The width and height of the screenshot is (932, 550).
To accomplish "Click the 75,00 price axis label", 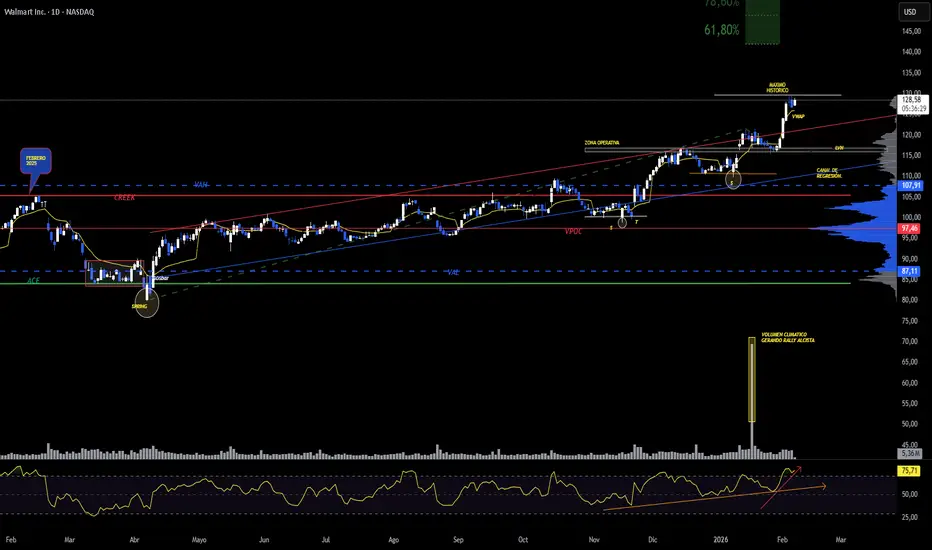I will pyautogui.click(x=909, y=320).
